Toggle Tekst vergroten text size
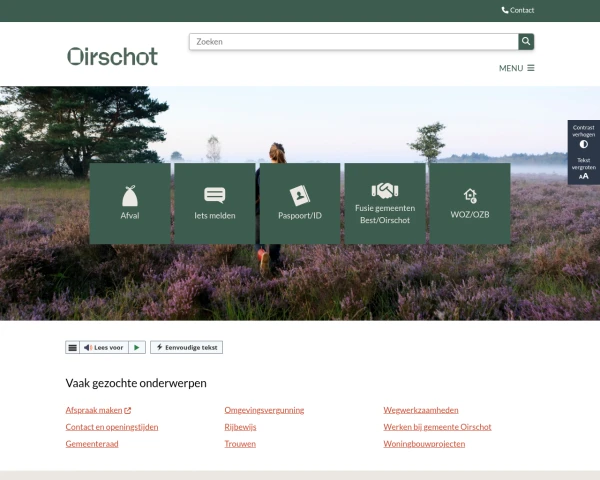 click(584, 168)
